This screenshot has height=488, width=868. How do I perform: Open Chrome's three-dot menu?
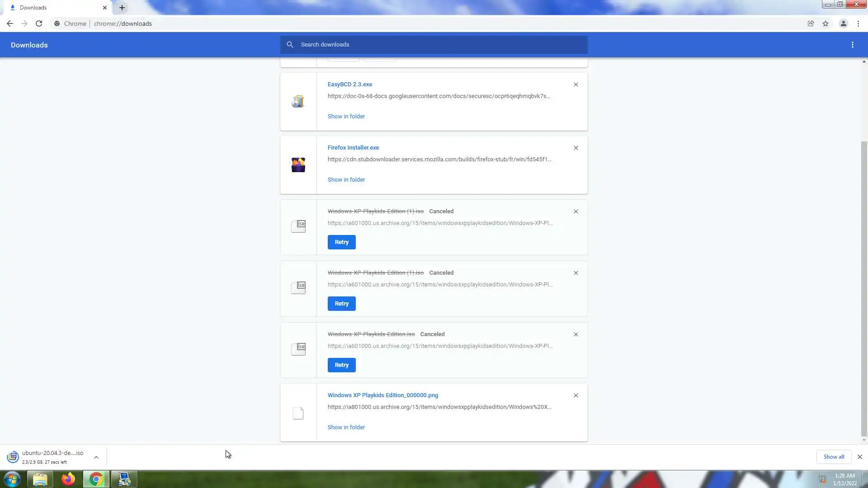(858, 23)
